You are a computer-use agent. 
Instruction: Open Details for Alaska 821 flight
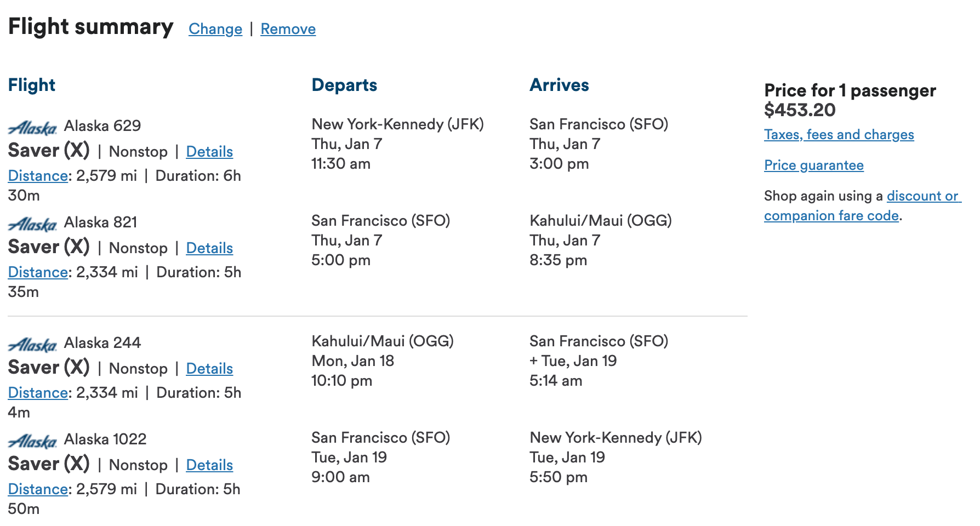pos(209,248)
